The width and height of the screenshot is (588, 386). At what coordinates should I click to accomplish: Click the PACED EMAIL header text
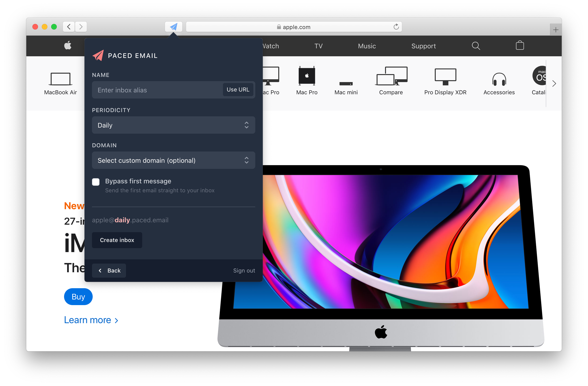point(133,56)
